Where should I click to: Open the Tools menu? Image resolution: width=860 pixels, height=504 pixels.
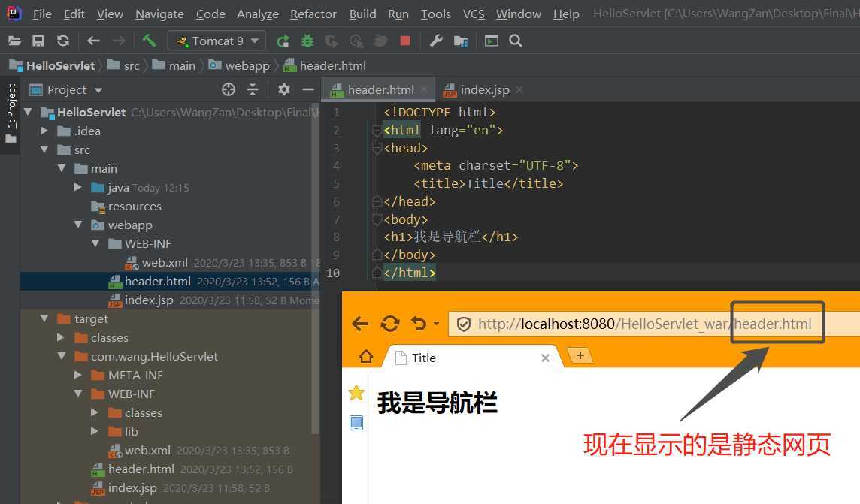(x=435, y=14)
